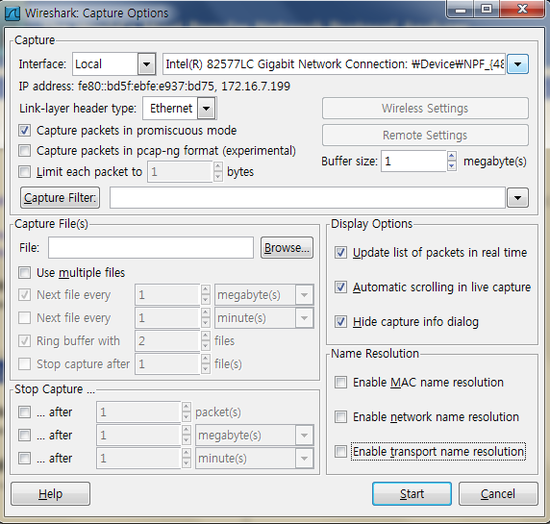The height and width of the screenshot is (524, 550).
Task: Click the Help button
Action: [51, 494]
